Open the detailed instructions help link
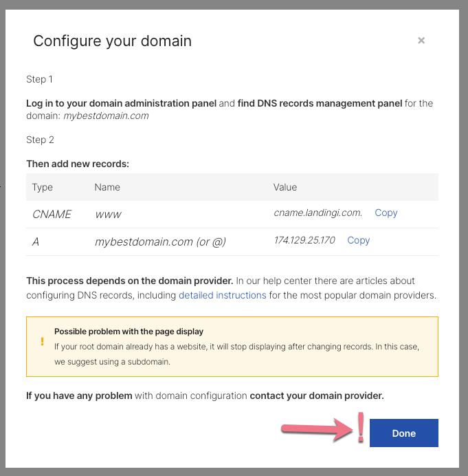 (223, 295)
